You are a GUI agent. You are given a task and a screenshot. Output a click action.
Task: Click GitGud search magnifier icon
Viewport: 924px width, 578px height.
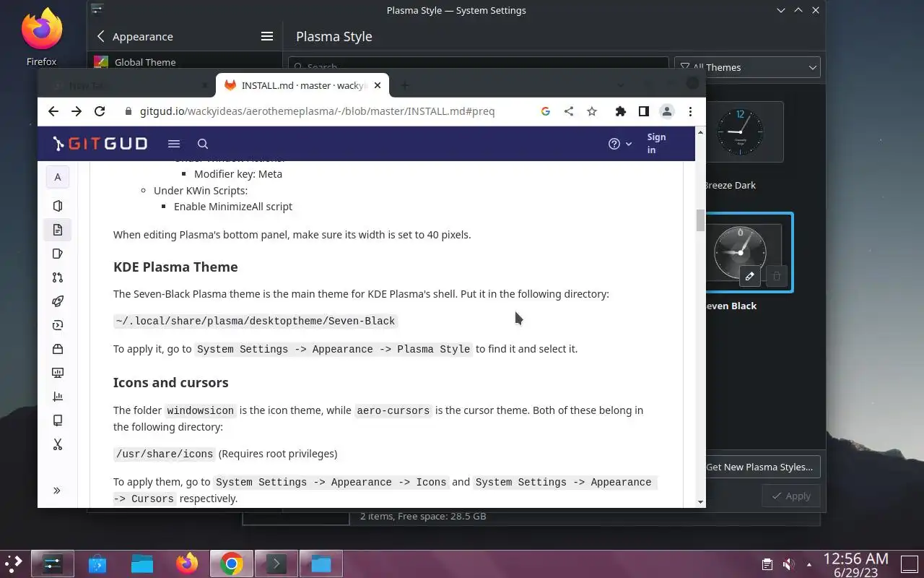coord(203,144)
